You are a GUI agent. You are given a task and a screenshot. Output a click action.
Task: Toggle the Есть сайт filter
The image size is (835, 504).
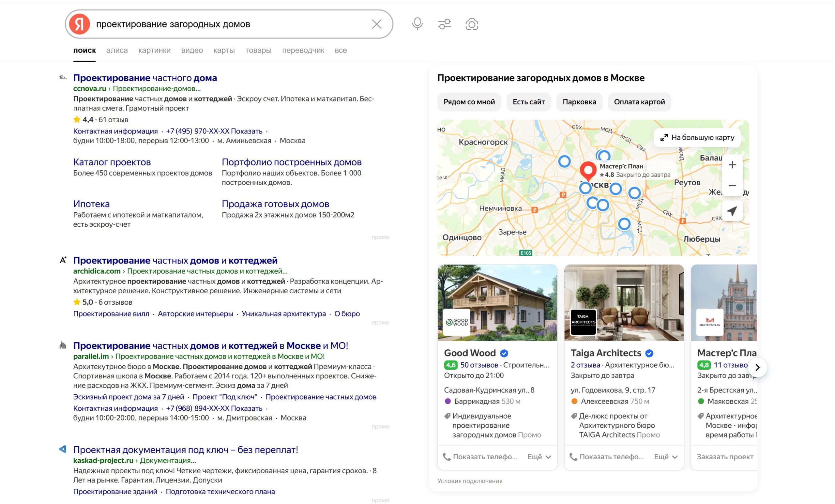(x=529, y=102)
